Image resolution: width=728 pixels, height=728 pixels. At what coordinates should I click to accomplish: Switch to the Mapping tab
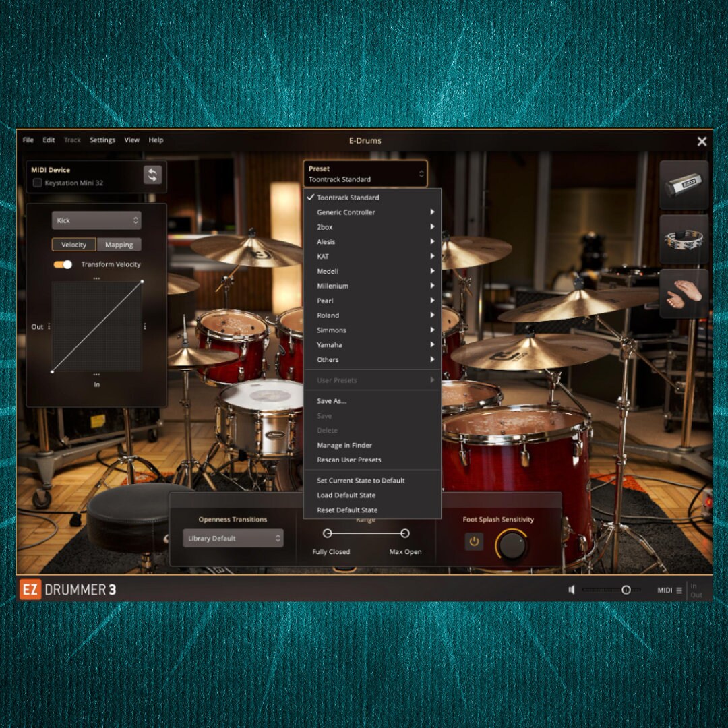119,244
